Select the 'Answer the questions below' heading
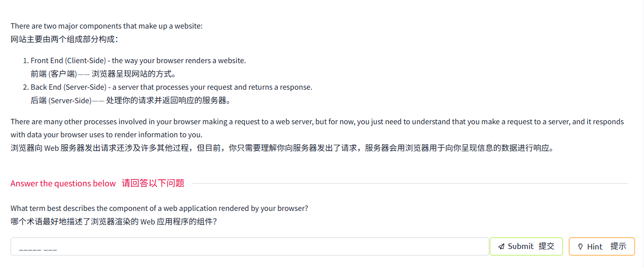 63,183
